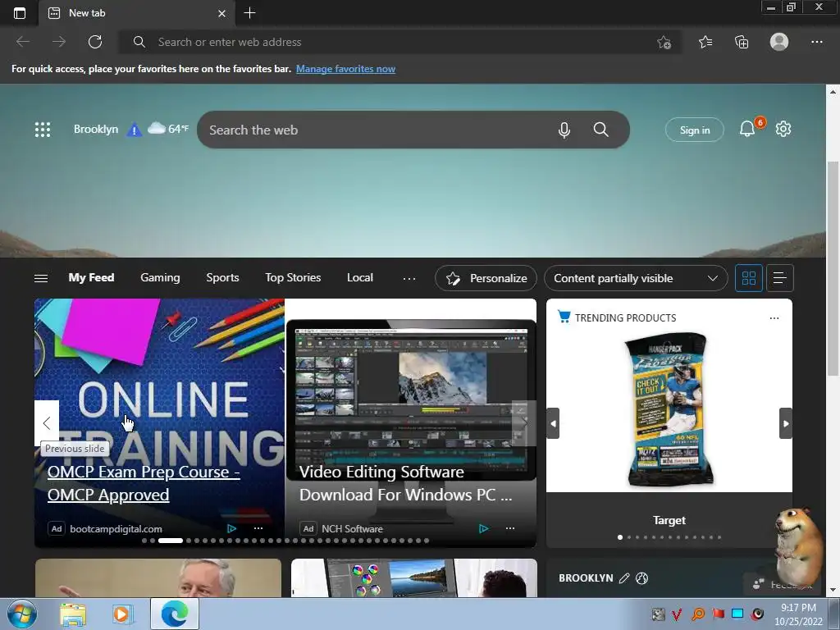The image size is (840, 630).
Task: Click AdChoices icon on bootcampdigital ad
Action: 231,529
